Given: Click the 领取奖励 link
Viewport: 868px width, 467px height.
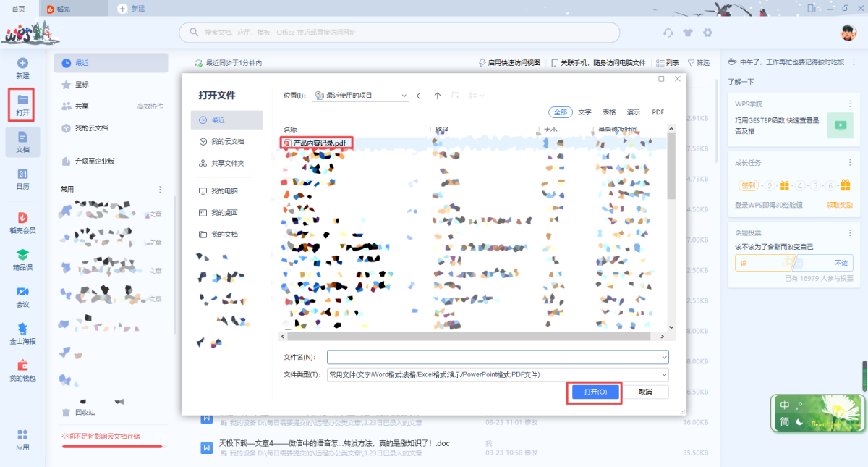Looking at the screenshot, I should click(x=840, y=205).
